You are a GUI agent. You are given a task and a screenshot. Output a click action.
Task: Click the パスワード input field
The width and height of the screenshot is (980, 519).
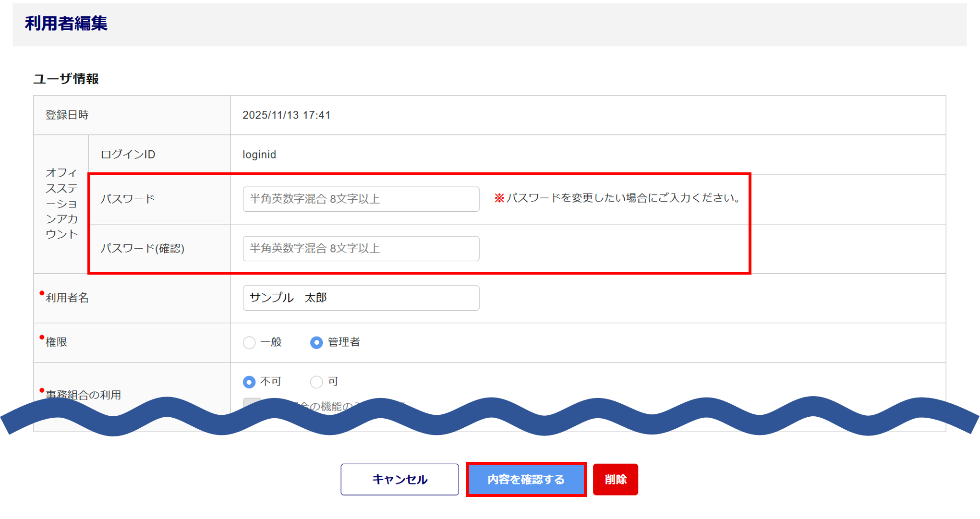(361, 199)
